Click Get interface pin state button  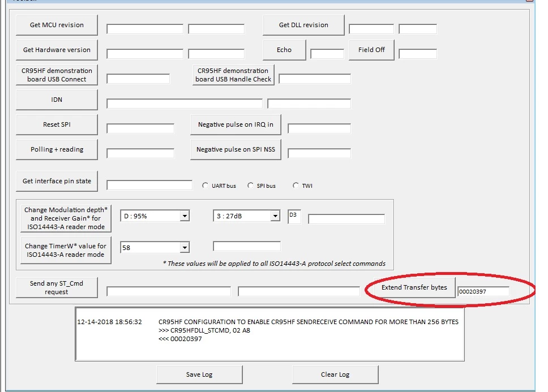(x=57, y=181)
